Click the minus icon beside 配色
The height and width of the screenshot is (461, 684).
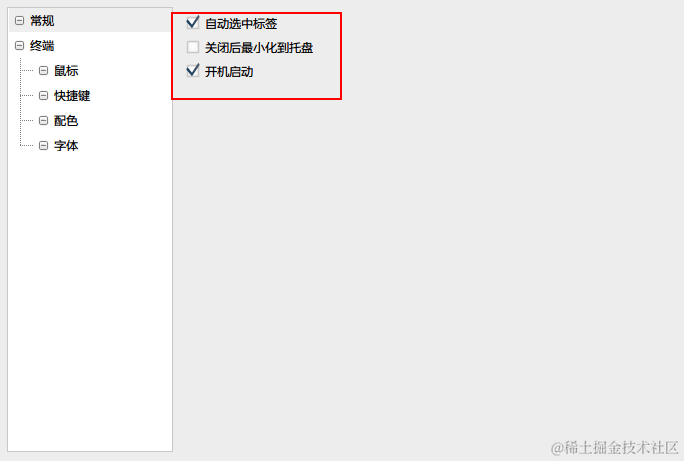[43, 120]
